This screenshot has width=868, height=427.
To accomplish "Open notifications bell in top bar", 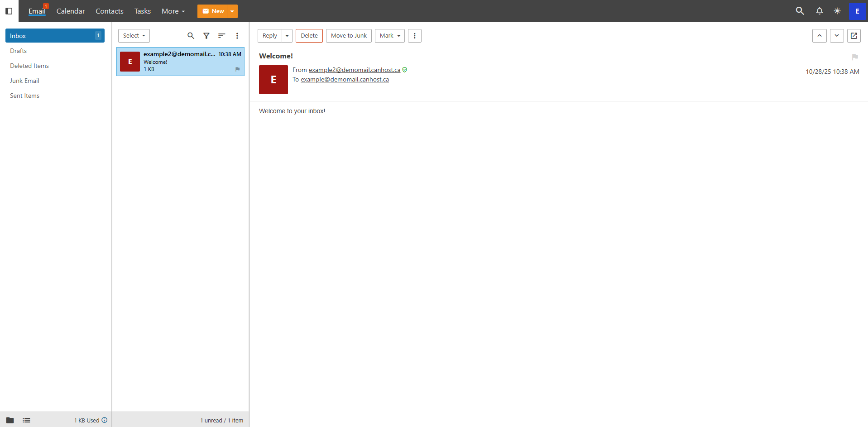I will 819,11.
